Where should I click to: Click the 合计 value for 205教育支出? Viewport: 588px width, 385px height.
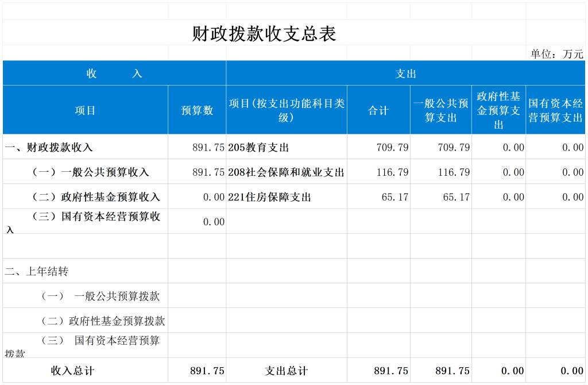[x=392, y=148]
